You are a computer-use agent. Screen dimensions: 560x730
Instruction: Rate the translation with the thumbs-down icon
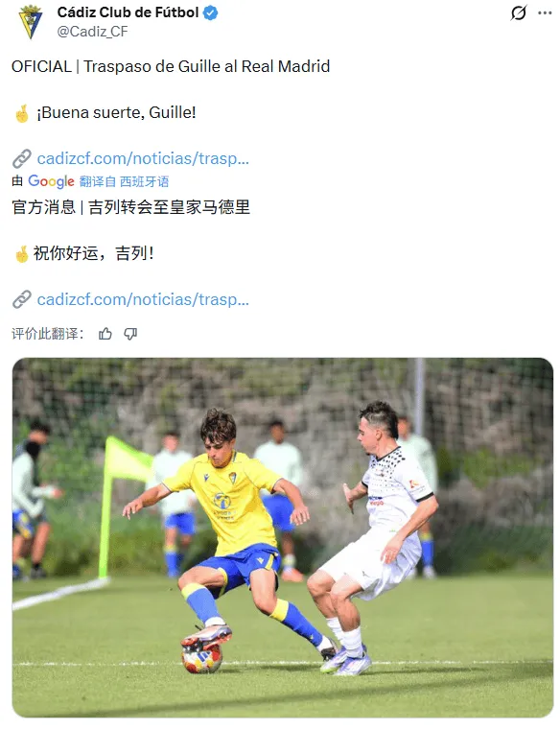click(x=130, y=334)
